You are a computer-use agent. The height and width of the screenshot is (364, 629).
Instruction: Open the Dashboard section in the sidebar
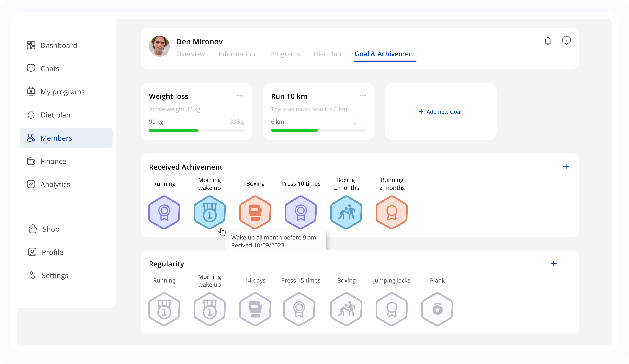[x=58, y=45]
